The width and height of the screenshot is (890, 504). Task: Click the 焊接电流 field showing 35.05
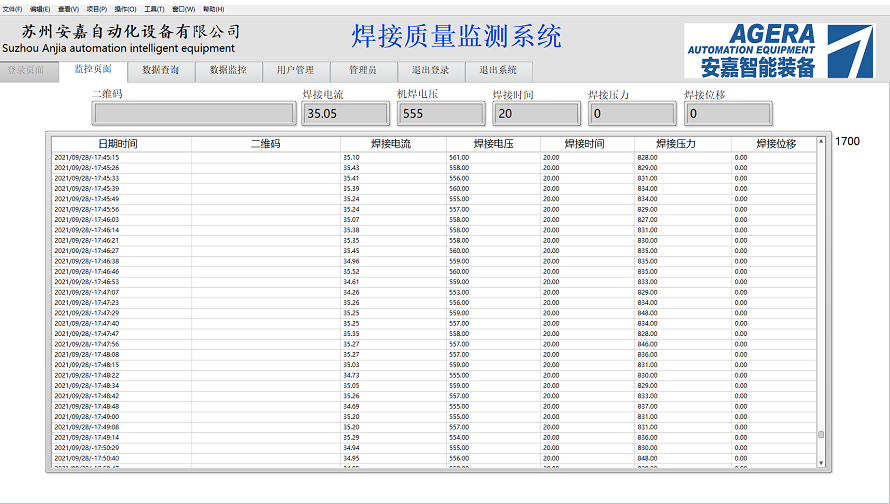coord(345,114)
